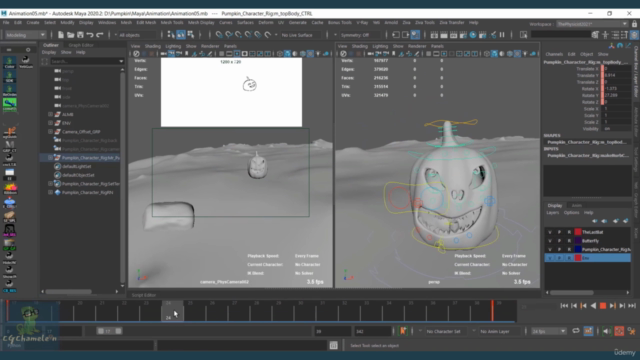Screen dimensions: 640x360
Task: Open the Modeling menu set dropdown
Action: 25,35
